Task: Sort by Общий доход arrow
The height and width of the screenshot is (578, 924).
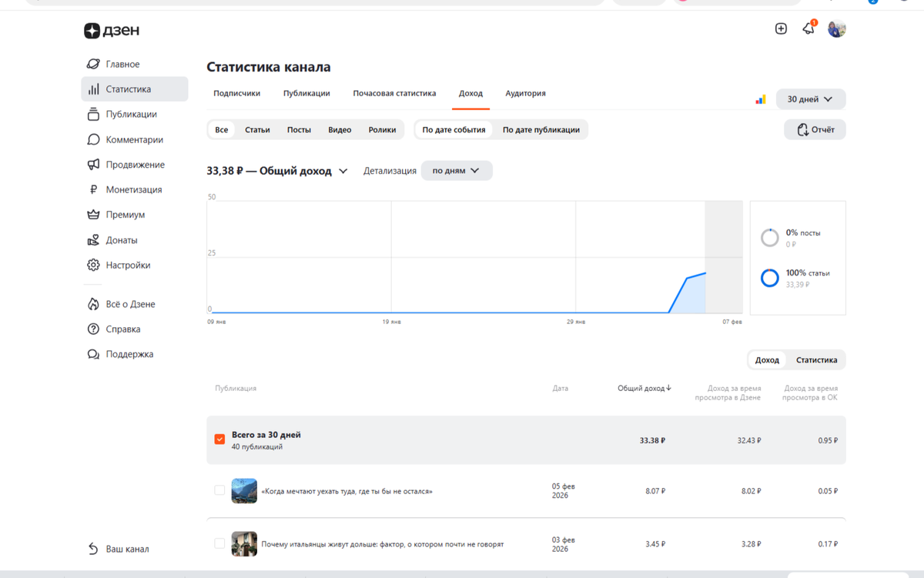Action: [x=668, y=388]
